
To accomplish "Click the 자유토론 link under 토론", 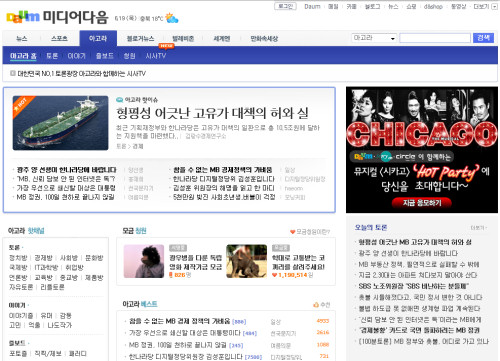I will coord(21,287).
